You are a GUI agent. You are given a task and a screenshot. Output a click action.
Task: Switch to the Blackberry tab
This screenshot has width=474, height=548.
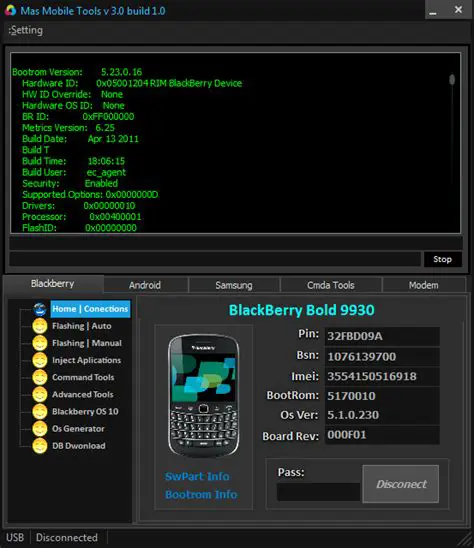point(53,283)
